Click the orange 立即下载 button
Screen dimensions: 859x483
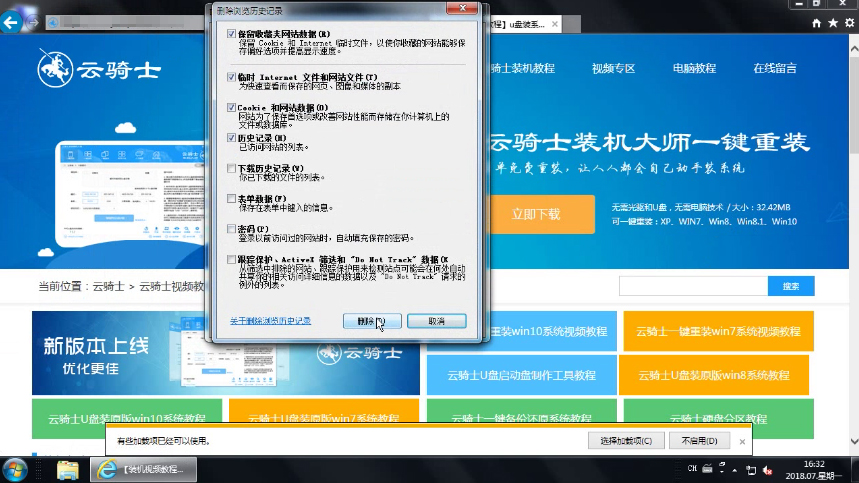tap(540, 214)
